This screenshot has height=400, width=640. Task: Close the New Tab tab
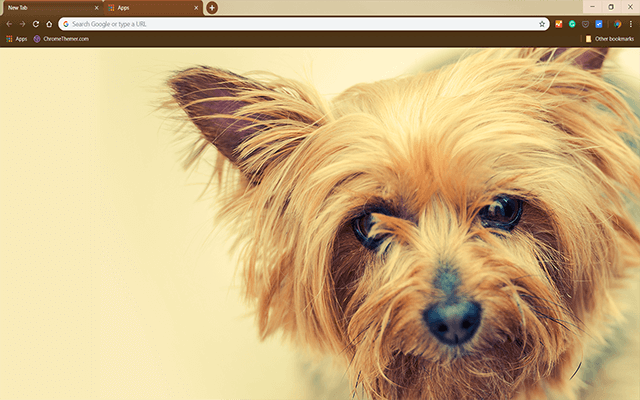(x=97, y=8)
